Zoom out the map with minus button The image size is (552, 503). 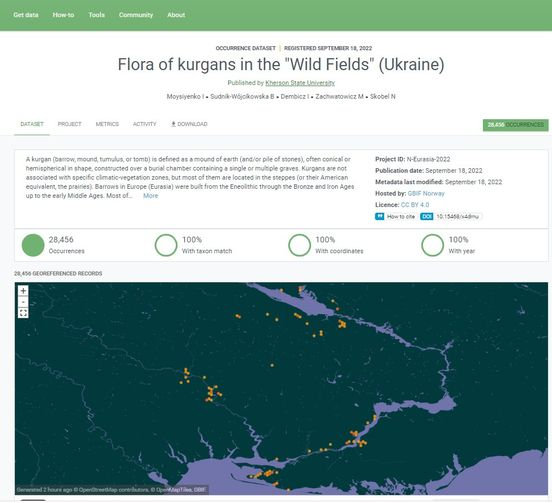pyautogui.click(x=23, y=302)
